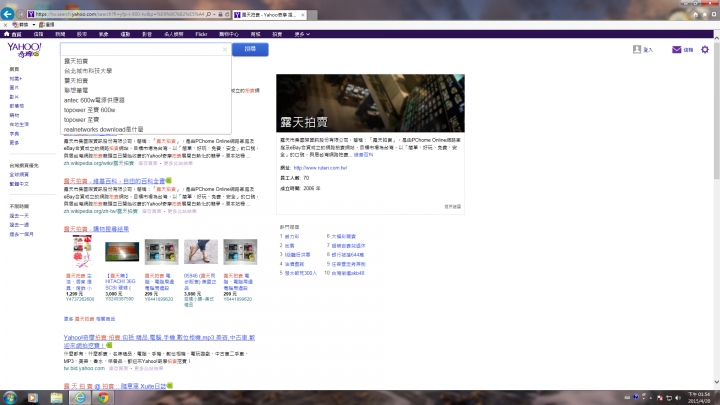720x405 pixels.
Task: Open Google Chrome from the taskbar
Action: coord(103,398)
